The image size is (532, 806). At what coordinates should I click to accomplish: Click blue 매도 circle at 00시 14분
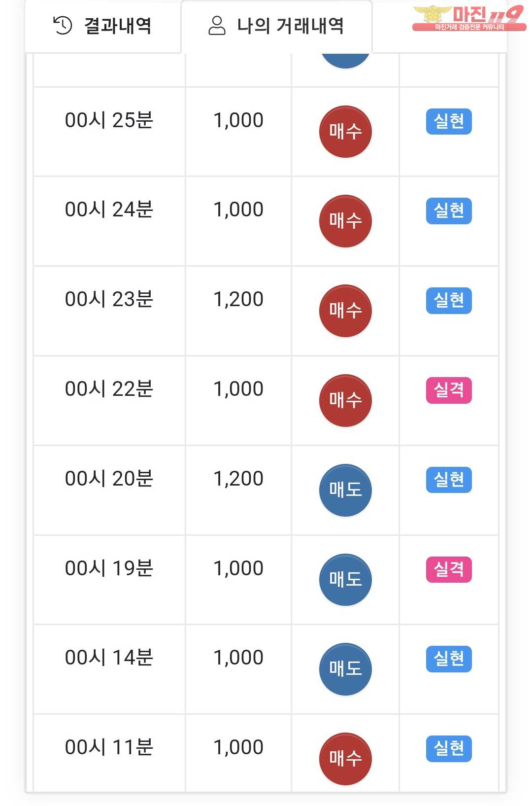coord(345,669)
